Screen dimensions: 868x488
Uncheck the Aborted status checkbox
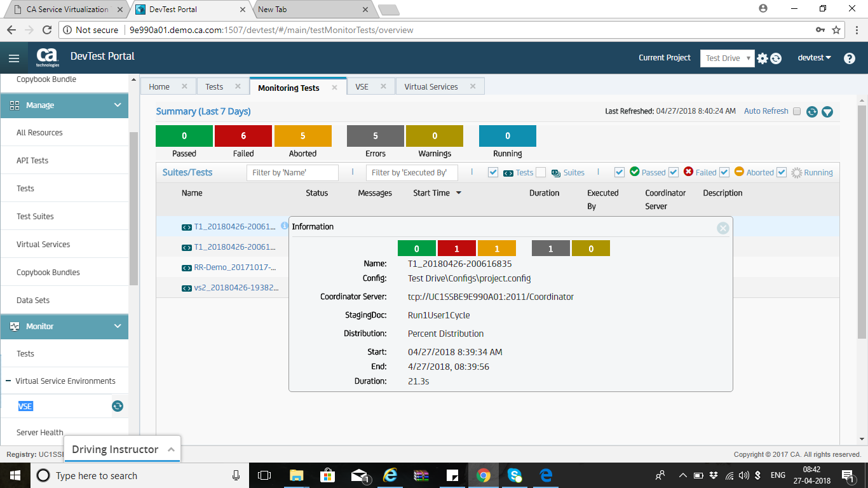(x=724, y=172)
